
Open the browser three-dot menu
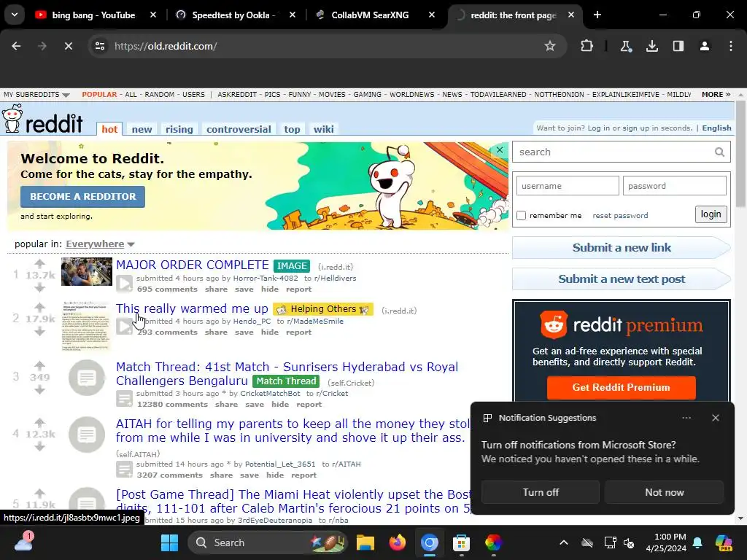[x=731, y=46]
